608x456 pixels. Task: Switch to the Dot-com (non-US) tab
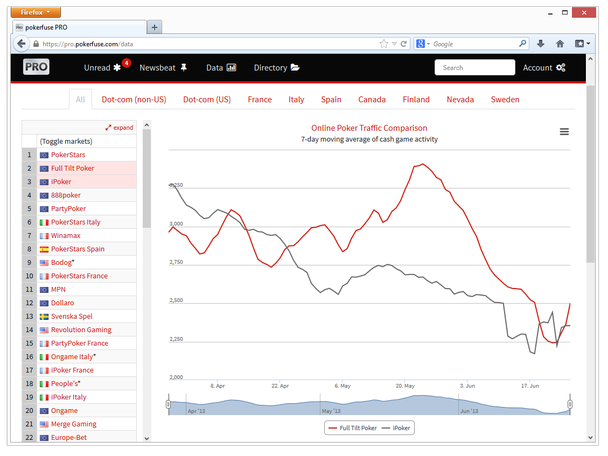click(x=134, y=100)
